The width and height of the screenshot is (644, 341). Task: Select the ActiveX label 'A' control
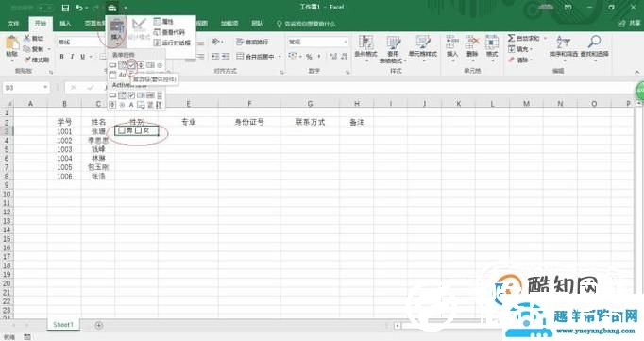point(131,105)
